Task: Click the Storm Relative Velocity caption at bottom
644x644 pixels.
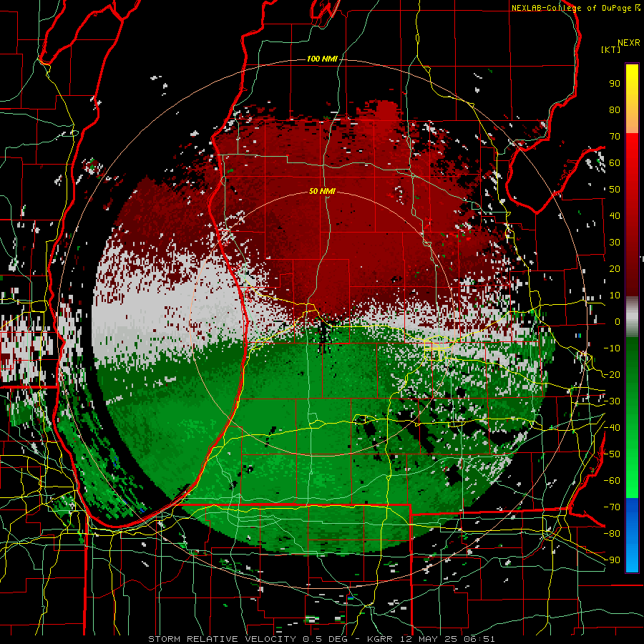Action: pyautogui.click(x=321, y=639)
